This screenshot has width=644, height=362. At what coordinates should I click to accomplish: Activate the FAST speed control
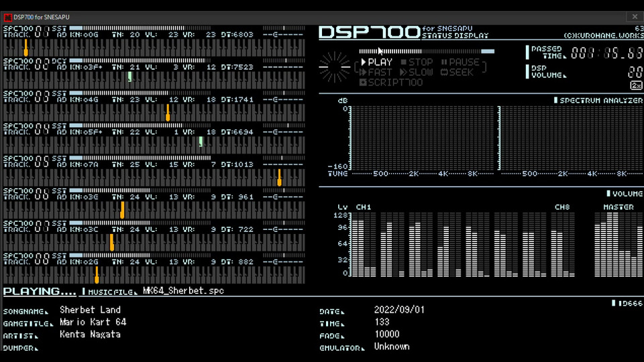(376, 72)
